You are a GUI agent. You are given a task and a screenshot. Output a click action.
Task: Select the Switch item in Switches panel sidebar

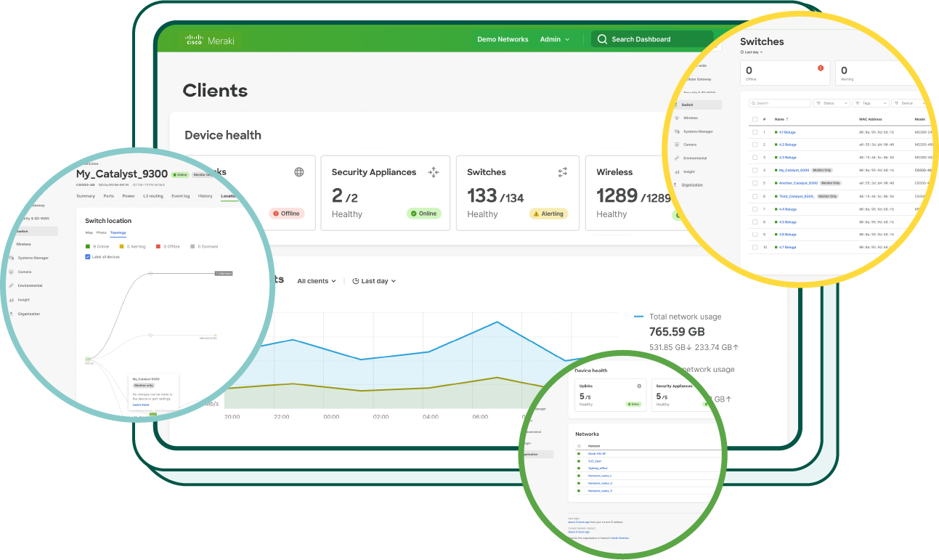pyautogui.click(x=697, y=105)
